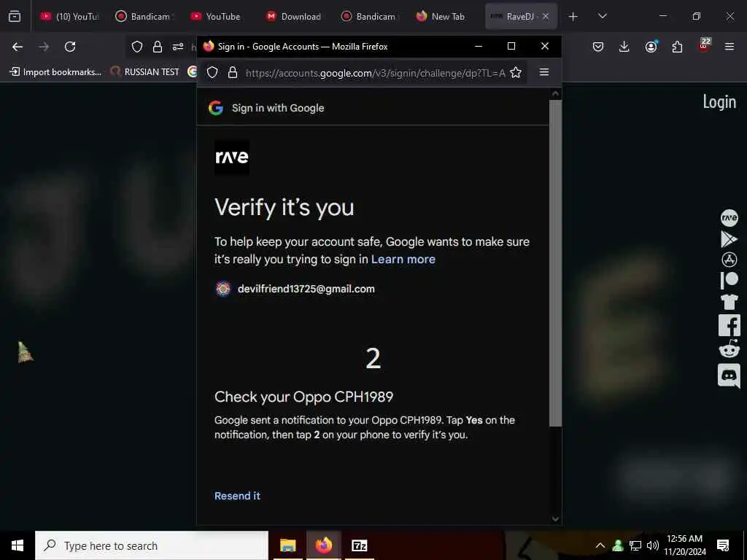Image resolution: width=747 pixels, height=560 pixels.
Task: Open the Facebook icon on RaveDJ
Action: tap(729, 325)
